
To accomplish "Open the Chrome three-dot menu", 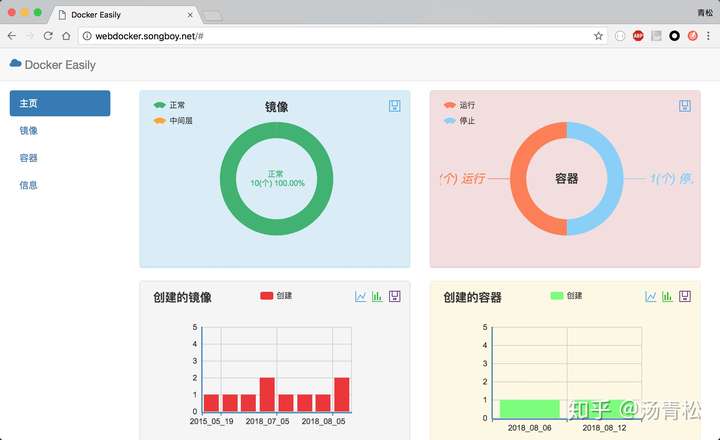I will coord(709,36).
